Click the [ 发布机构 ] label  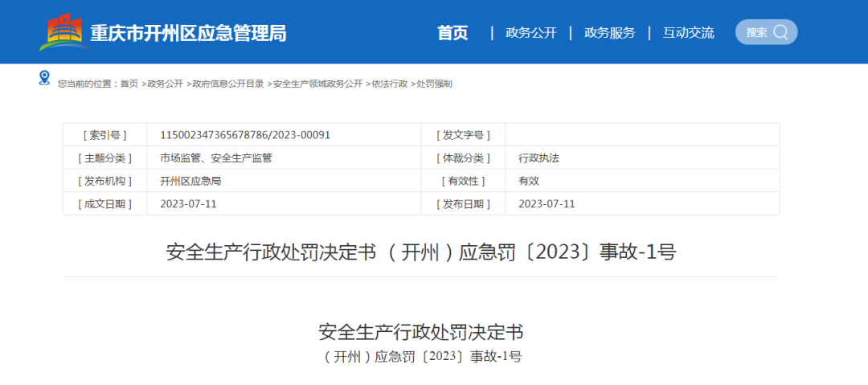pos(104,181)
